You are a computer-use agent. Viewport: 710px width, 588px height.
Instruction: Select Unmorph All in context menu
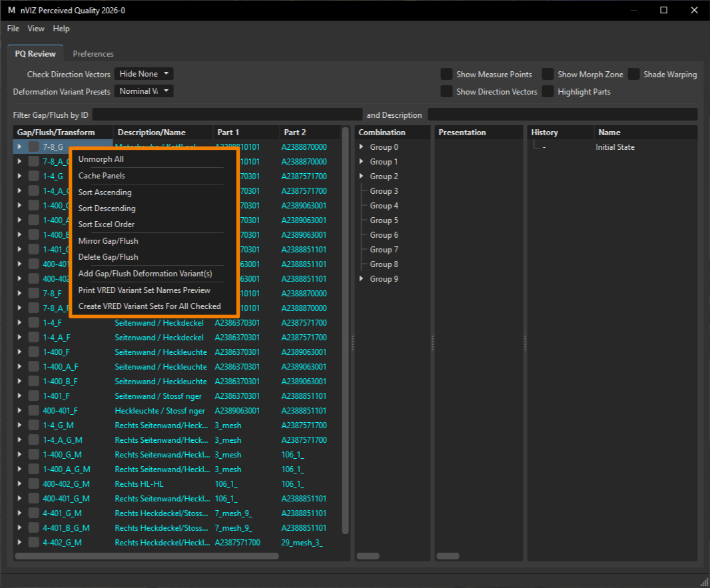[101, 159]
